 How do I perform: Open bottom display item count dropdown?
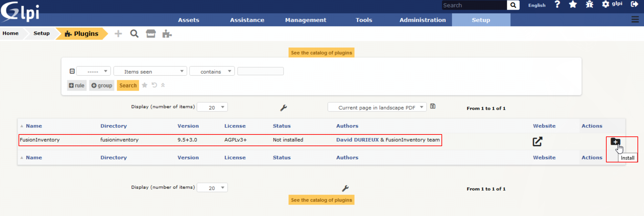pos(212,188)
